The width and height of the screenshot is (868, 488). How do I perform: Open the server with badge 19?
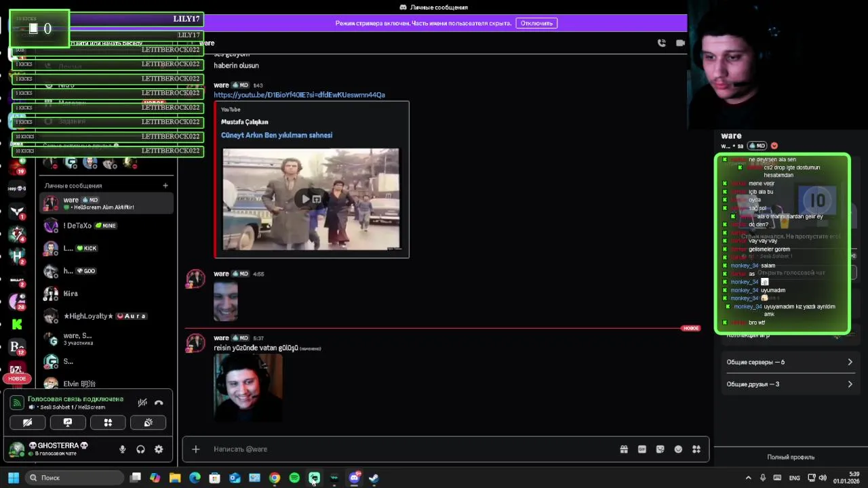click(17, 167)
